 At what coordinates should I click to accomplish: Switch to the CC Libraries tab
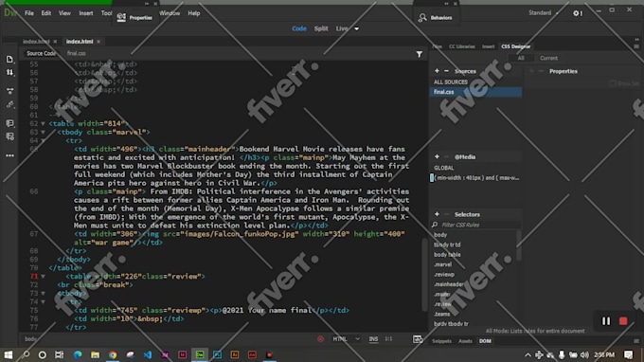(x=461, y=46)
